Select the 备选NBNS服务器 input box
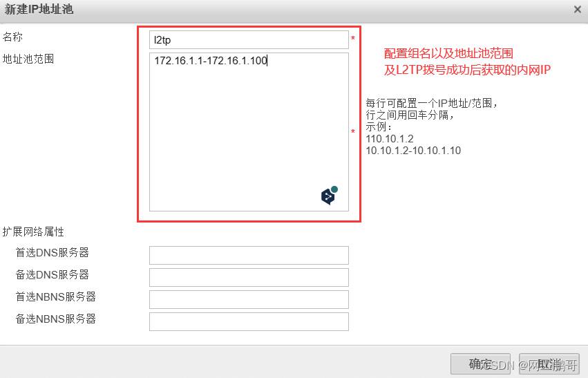Image resolution: width=588 pixels, height=378 pixels. click(249, 322)
